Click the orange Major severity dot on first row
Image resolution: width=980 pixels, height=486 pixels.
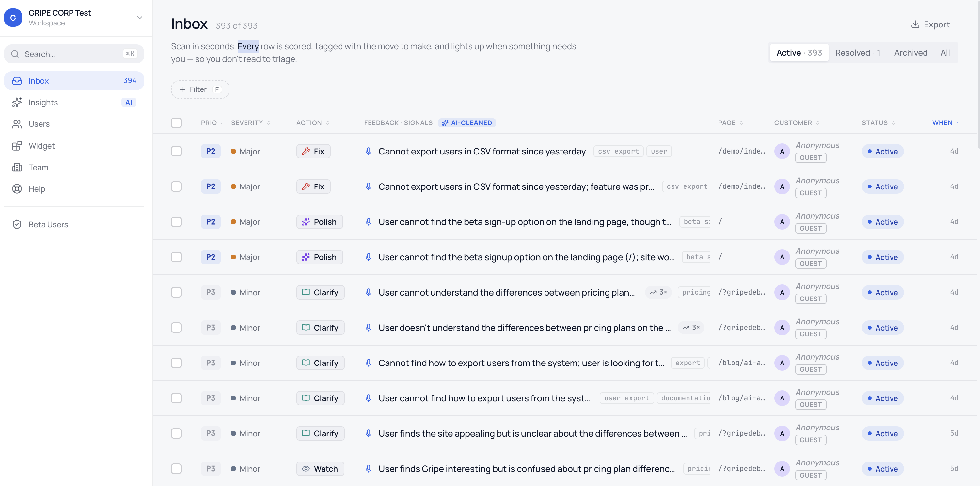(233, 151)
